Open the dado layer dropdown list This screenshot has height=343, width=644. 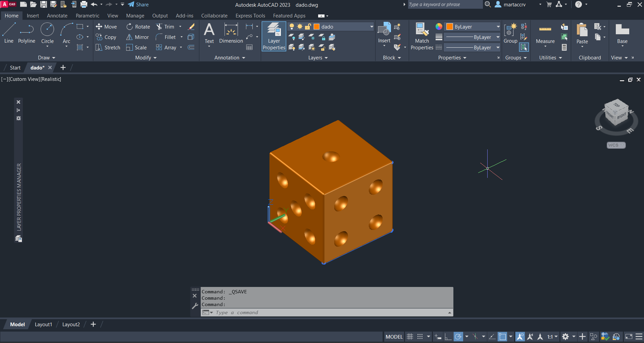[371, 27]
